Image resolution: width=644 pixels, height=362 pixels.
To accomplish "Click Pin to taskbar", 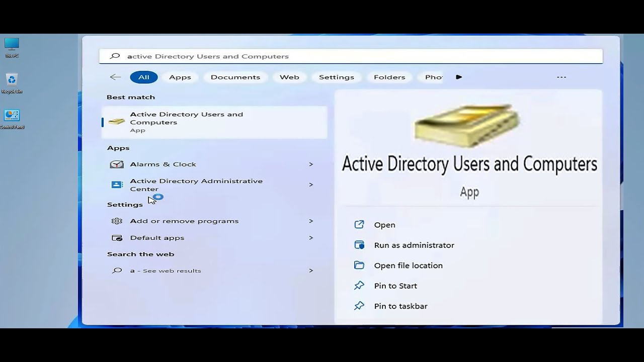I will pos(400,306).
